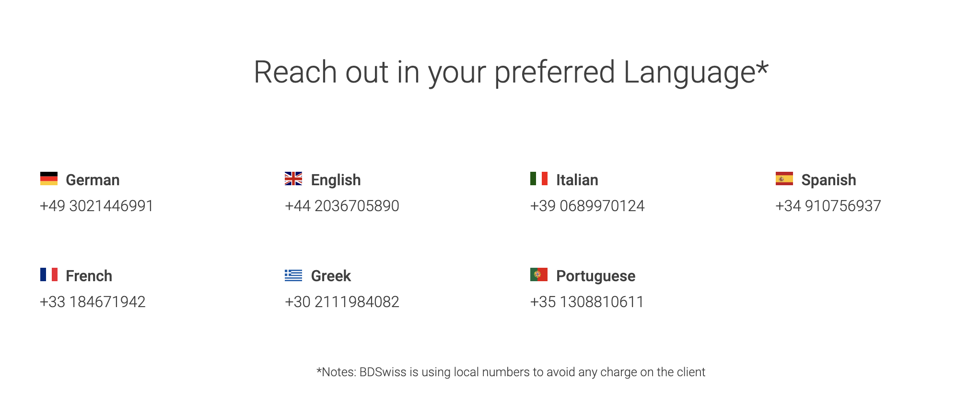Select the Spanish language label
The height and width of the screenshot is (405, 980).
point(828,180)
